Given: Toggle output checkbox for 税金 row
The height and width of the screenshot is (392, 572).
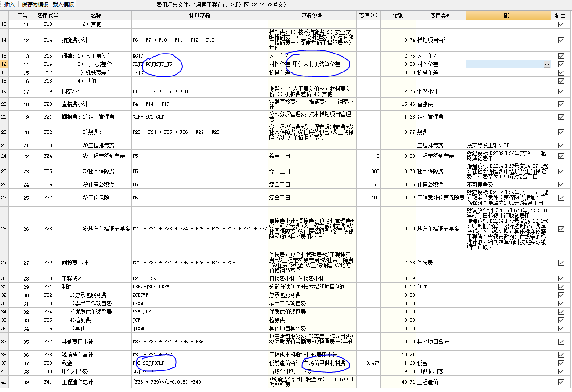Looking at the screenshot, I should pos(561,363).
